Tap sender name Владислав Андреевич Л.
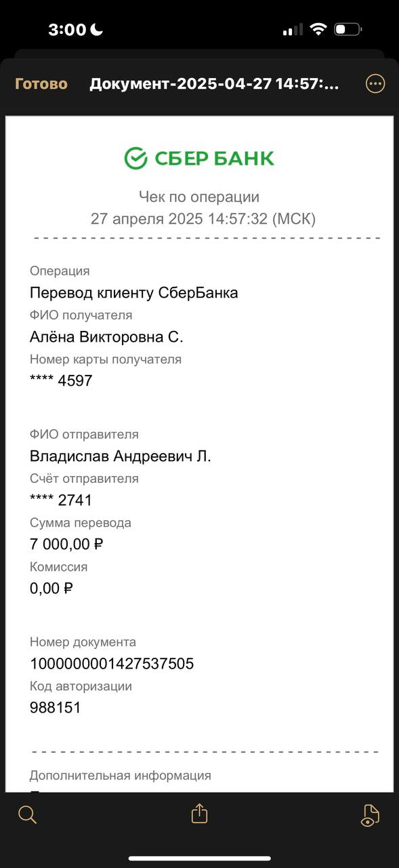Screen dimensions: 399x868 click(x=121, y=456)
